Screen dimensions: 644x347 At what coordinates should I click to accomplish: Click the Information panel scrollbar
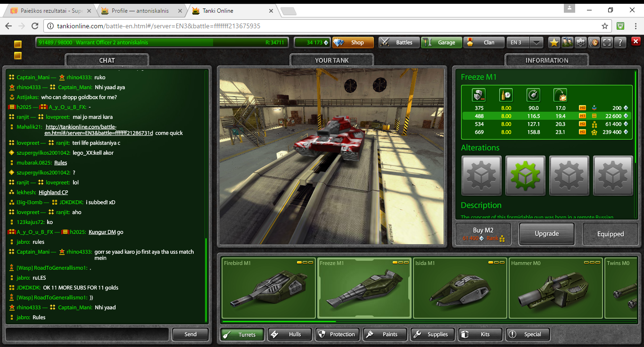pos(636,116)
